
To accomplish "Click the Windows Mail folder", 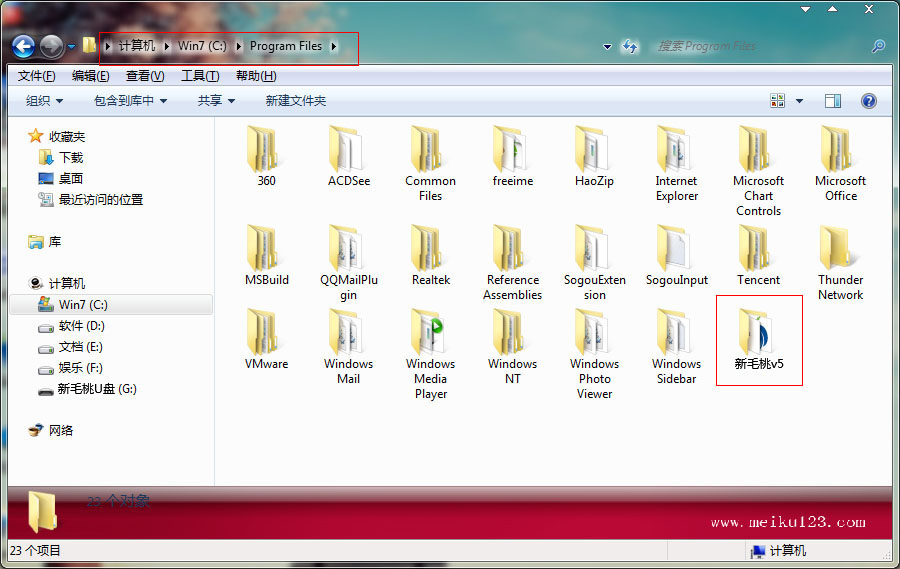I will pyautogui.click(x=348, y=347).
